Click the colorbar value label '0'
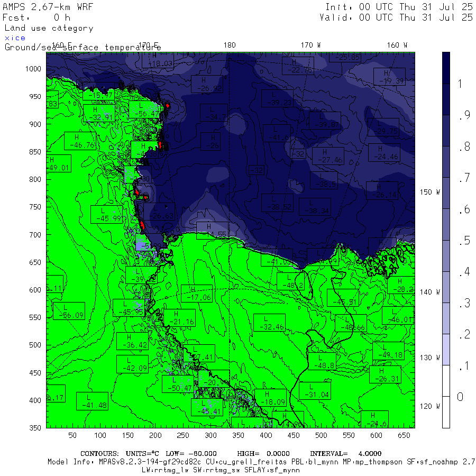Image resolution: width=476 pixels, height=476 pixels. 460,397
